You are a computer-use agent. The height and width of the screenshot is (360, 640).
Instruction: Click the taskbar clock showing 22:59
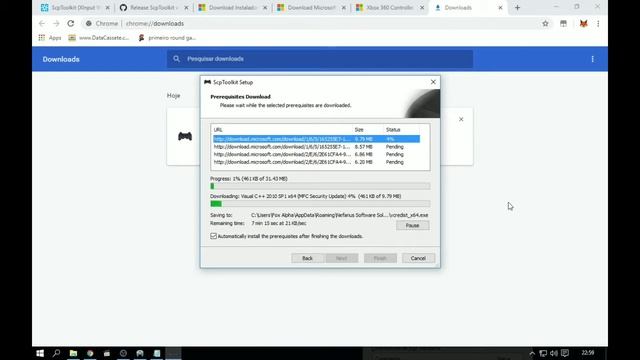tap(588, 353)
